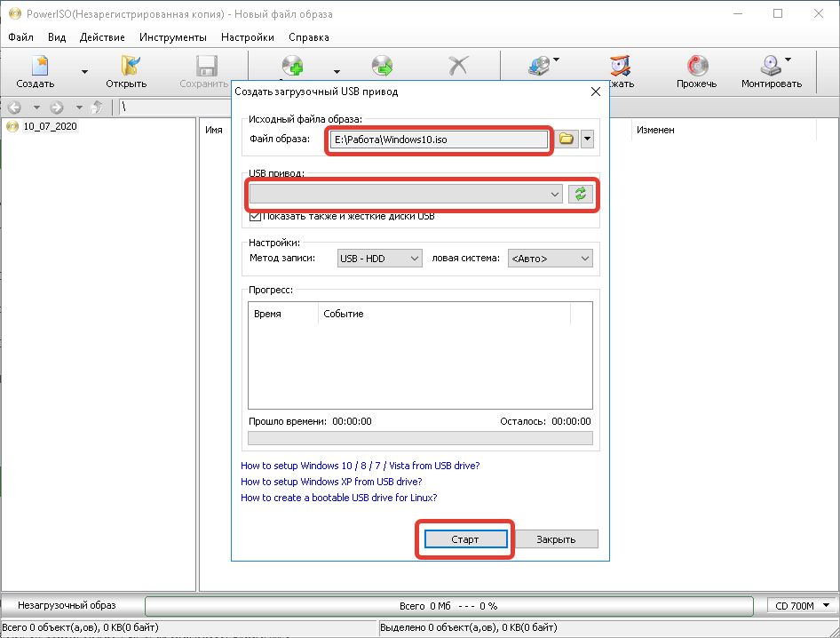Open the Файл menu
840x638 pixels.
(21, 37)
